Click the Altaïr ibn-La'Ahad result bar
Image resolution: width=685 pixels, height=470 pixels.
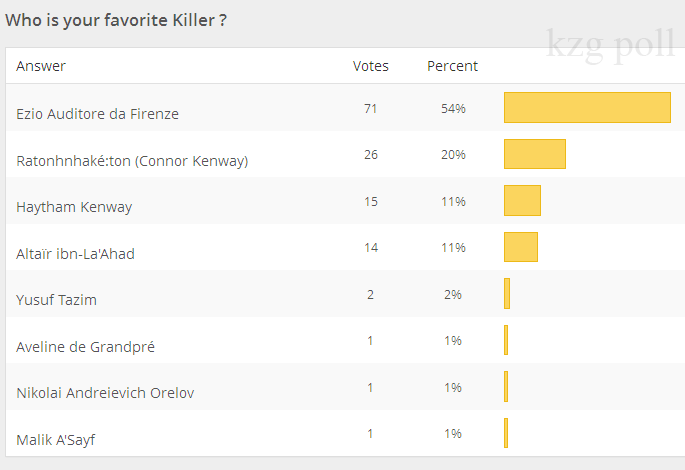(521, 247)
